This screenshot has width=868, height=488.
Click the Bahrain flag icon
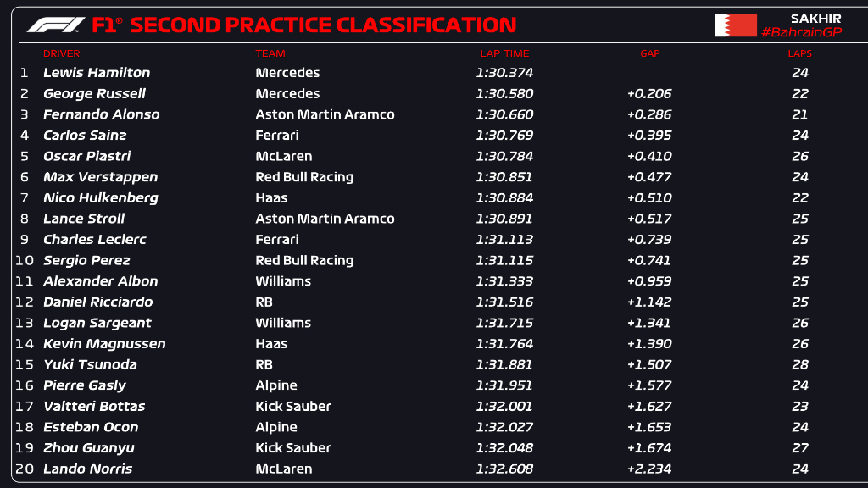(x=735, y=25)
